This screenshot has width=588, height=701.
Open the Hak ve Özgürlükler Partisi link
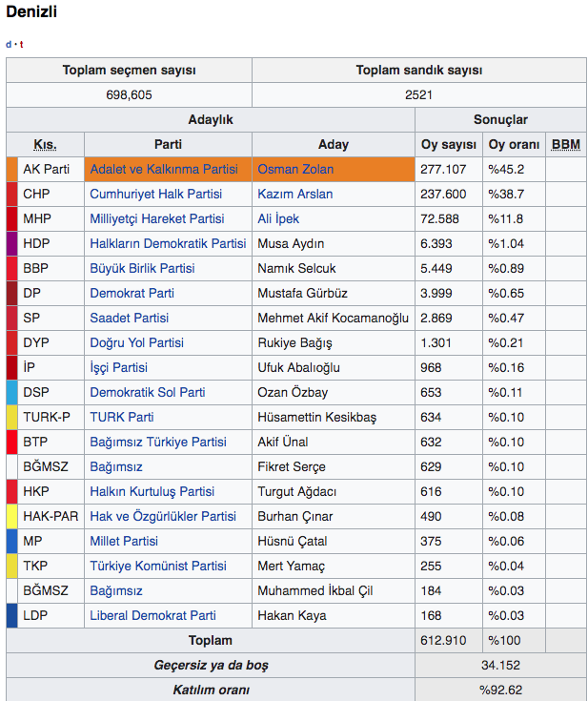[163, 517]
